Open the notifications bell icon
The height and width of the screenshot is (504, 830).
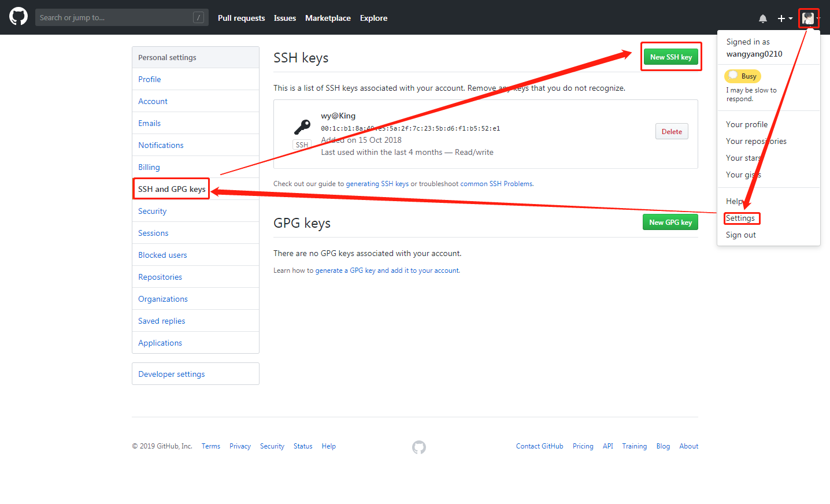pyautogui.click(x=763, y=18)
